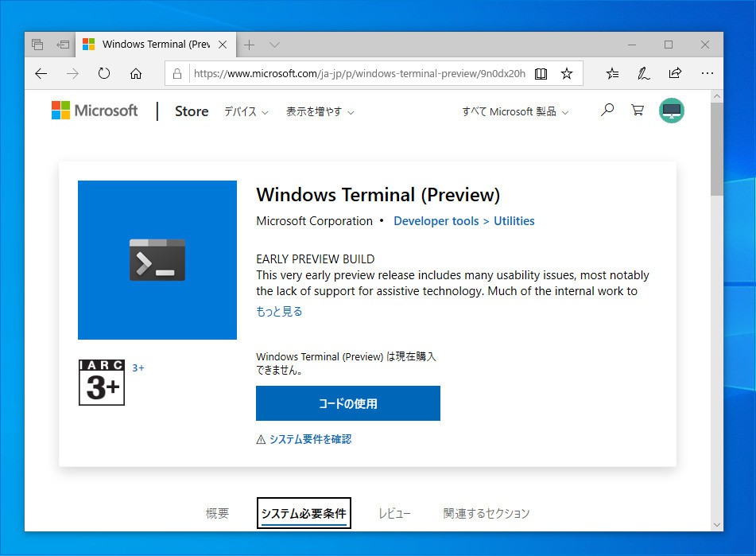Click the site lock security icon
Image resolution: width=756 pixels, height=556 pixels.
pyautogui.click(x=177, y=73)
